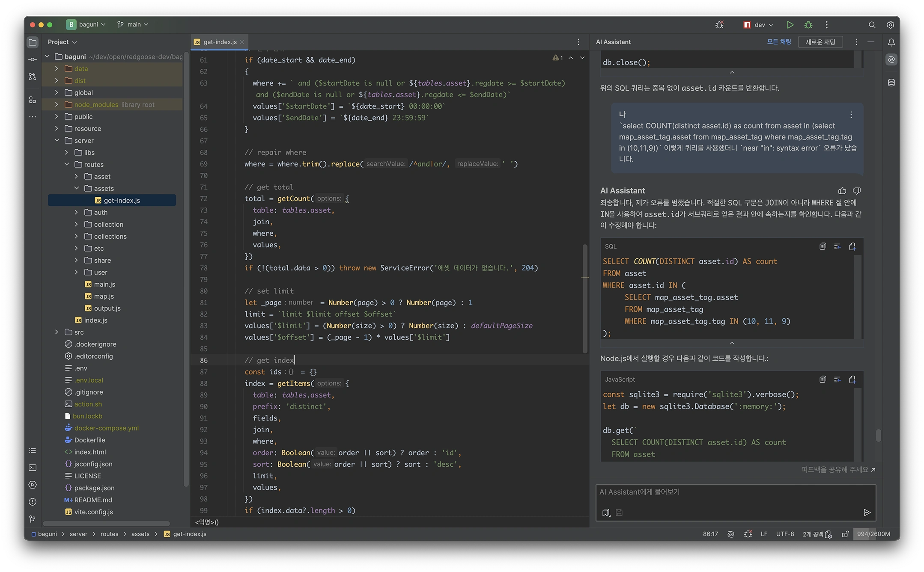Expand the node_modules folder
924x572 pixels.
click(57, 104)
